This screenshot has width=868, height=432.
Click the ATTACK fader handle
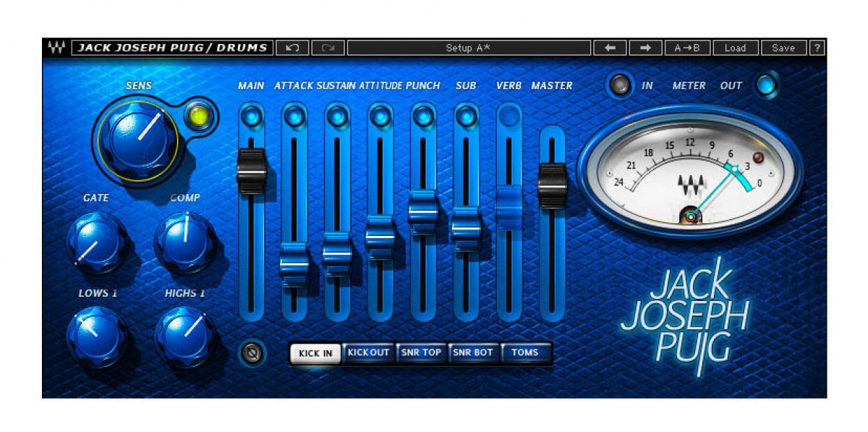pos(294,265)
